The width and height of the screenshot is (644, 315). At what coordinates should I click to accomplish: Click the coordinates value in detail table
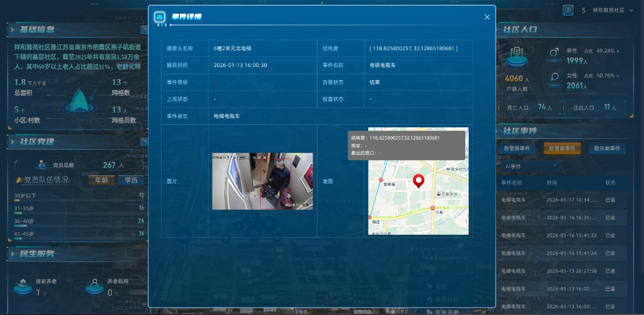413,49
